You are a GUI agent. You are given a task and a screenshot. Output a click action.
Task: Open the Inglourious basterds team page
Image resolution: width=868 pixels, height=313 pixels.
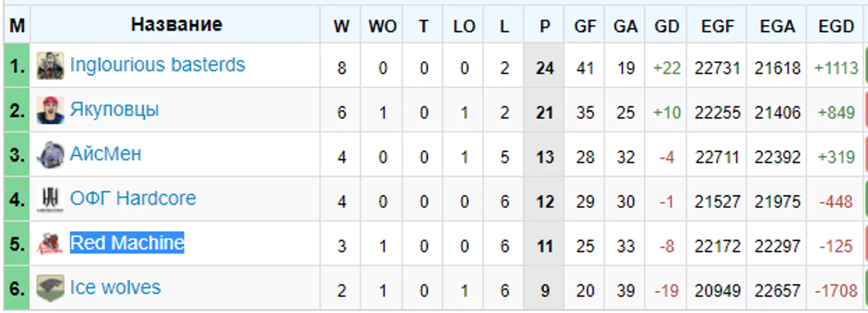[158, 65]
